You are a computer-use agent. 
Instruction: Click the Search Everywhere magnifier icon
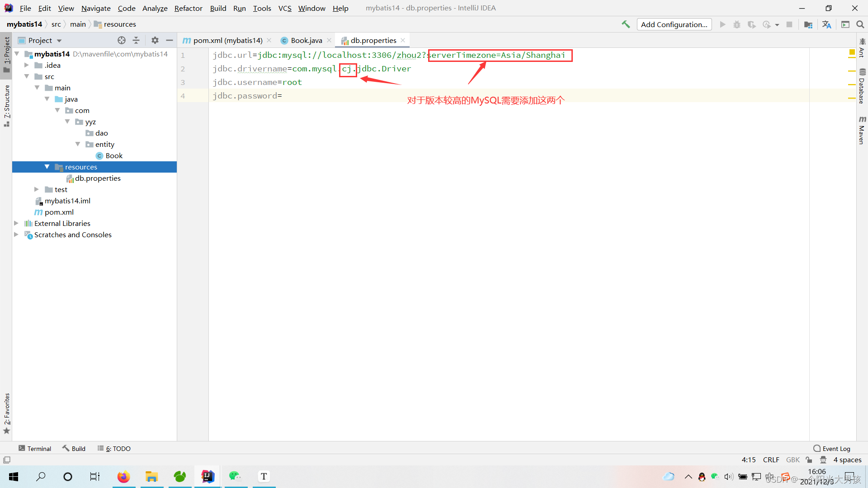click(860, 24)
